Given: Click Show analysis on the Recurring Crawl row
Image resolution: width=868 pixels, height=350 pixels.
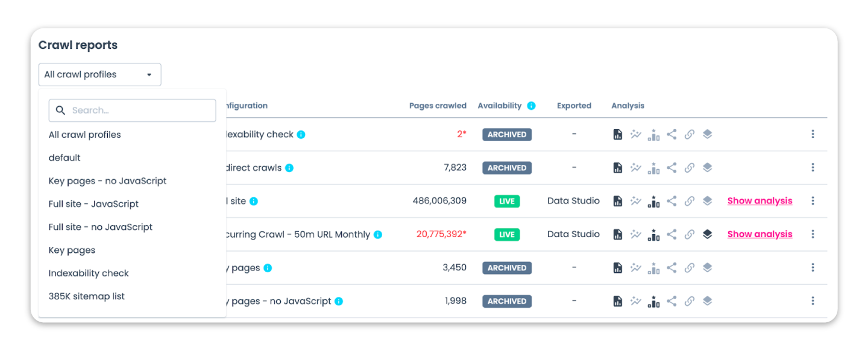Looking at the screenshot, I should point(759,234).
